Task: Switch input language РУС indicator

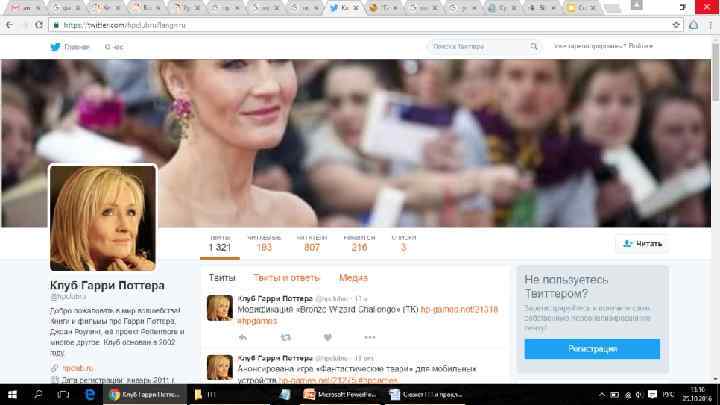Action: tap(668, 395)
